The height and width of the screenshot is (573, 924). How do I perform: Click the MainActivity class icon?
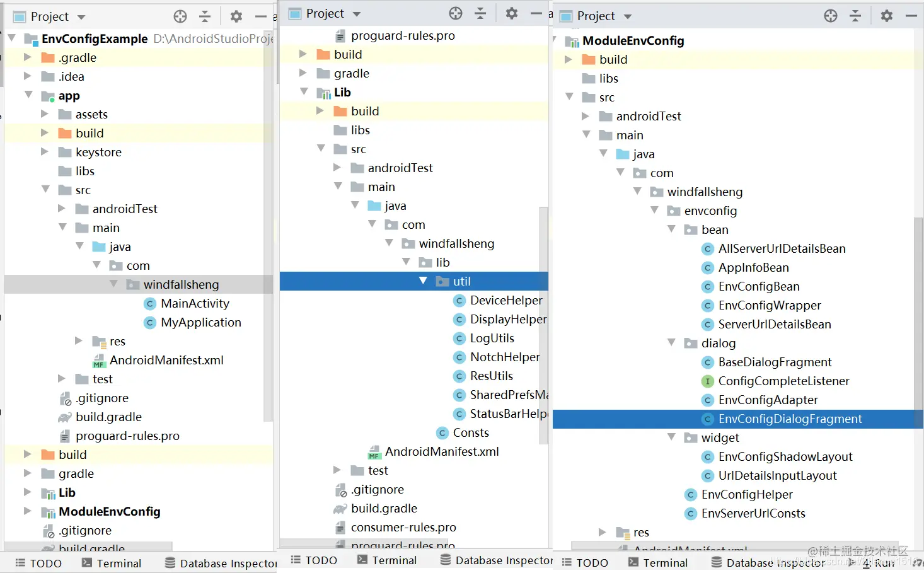[x=150, y=304]
